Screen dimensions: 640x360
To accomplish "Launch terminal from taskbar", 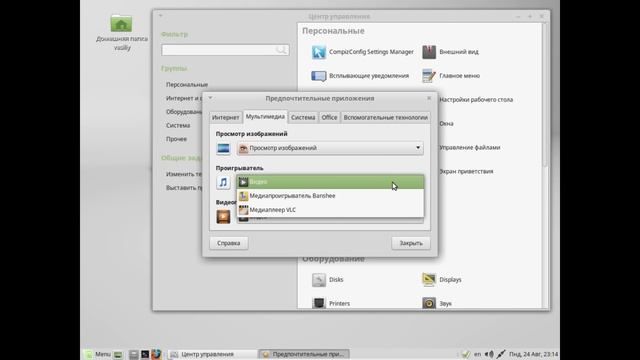I will click(x=145, y=354).
